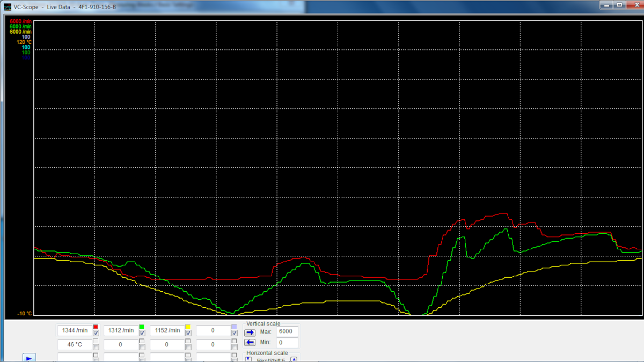Click the Vertical scale right-arrow button

[250, 332]
